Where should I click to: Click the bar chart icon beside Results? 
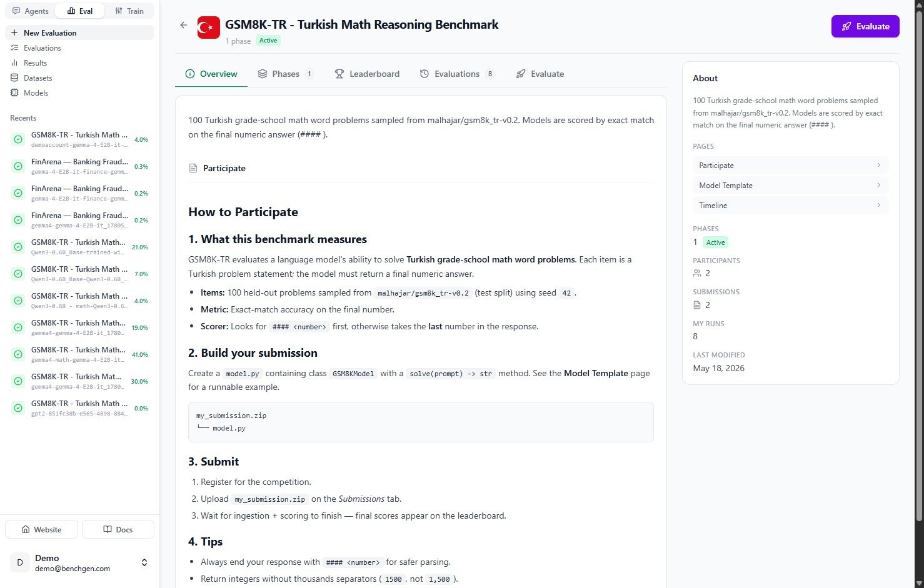[x=14, y=63]
